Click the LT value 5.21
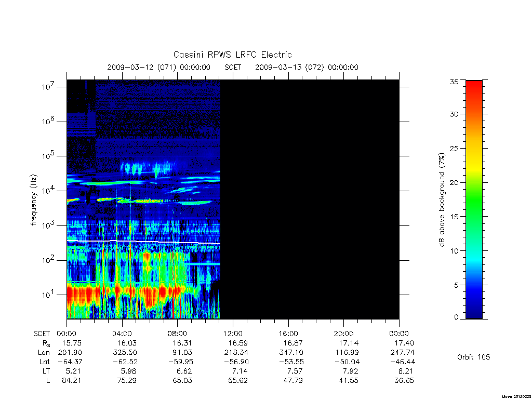 click(74, 371)
